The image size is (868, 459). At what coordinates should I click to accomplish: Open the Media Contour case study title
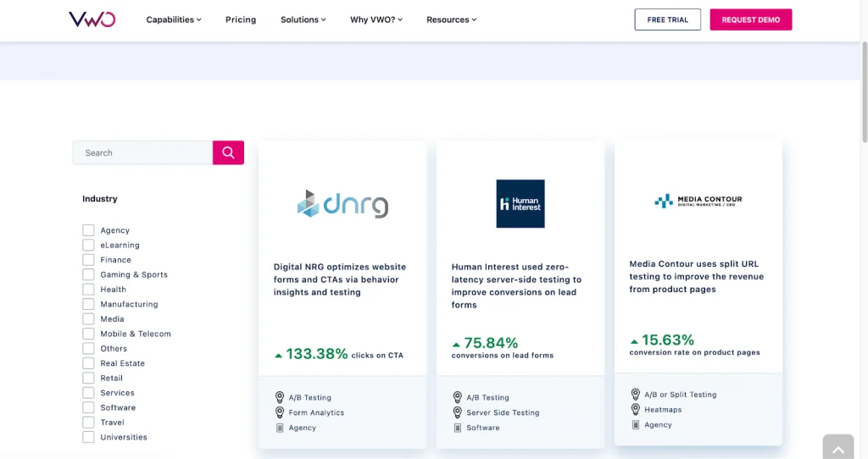click(697, 277)
